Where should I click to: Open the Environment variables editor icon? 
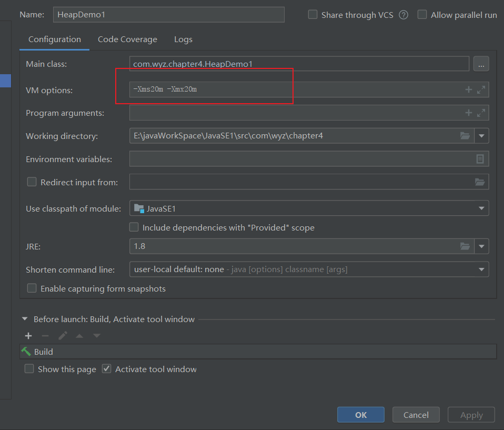click(x=480, y=159)
